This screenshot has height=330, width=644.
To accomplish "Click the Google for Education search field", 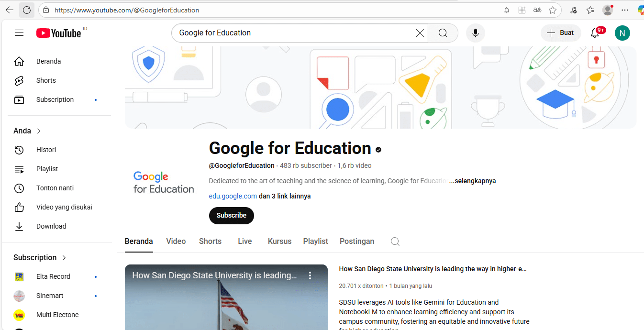I will [292, 33].
